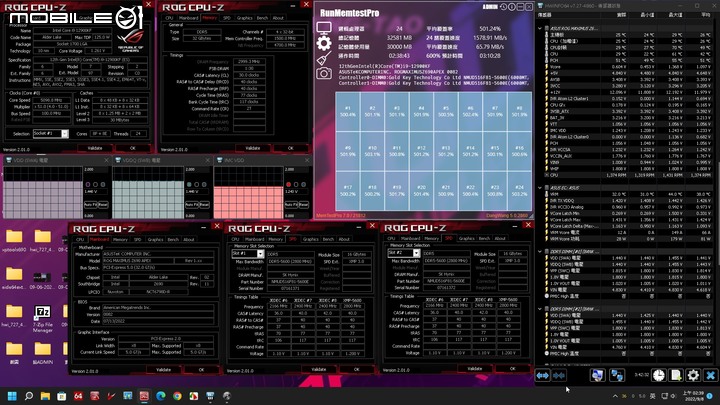Click Validate in the CPU tab CPU-Z window
Image resolution: width=720 pixels, height=405 pixels.
pos(95,148)
